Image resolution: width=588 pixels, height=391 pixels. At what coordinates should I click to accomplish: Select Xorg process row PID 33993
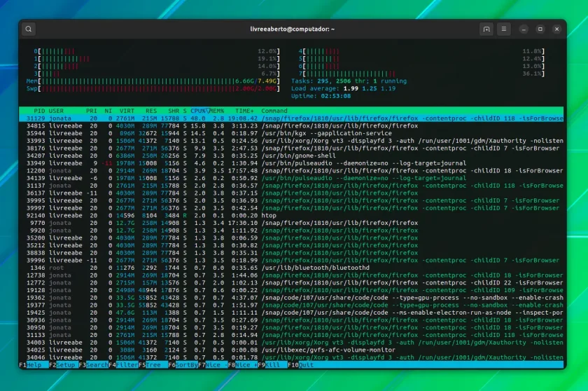(x=291, y=141)
